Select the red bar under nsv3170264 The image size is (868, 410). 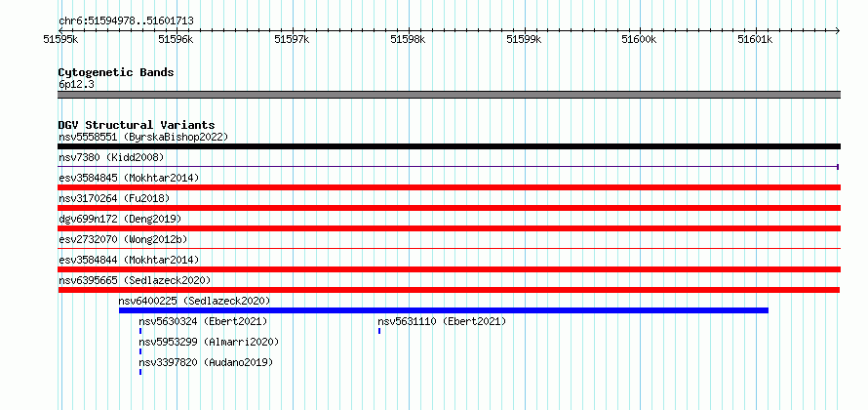(449, 208)
